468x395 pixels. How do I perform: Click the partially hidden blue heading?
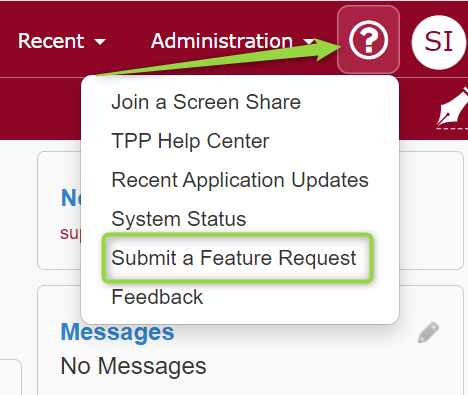click(x=71, y=198)
